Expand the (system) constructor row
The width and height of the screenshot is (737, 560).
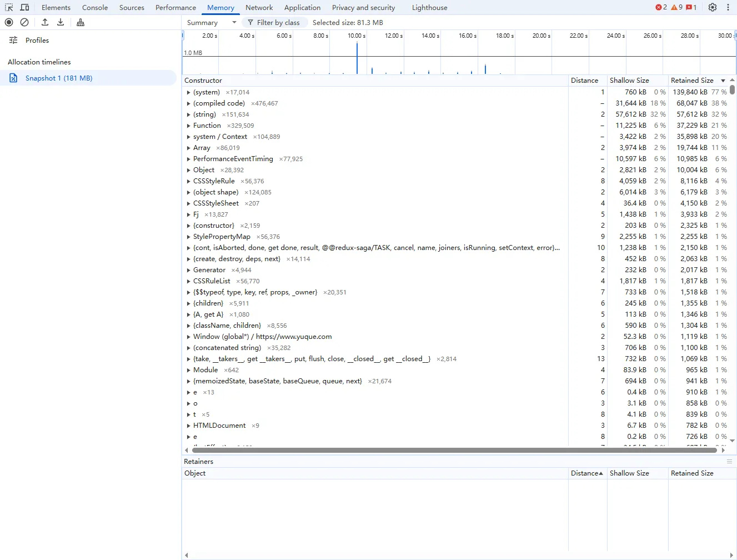click(189, 93)
